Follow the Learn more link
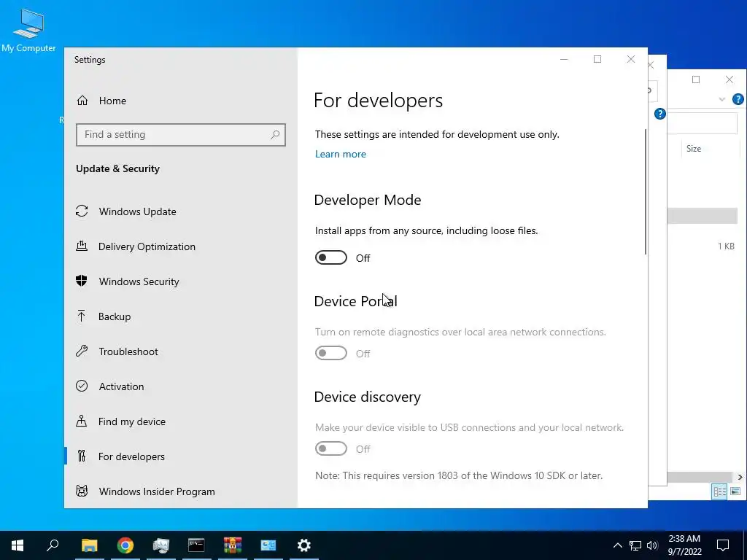This screenshot has width=747, height=560. (x=341, y=155)
